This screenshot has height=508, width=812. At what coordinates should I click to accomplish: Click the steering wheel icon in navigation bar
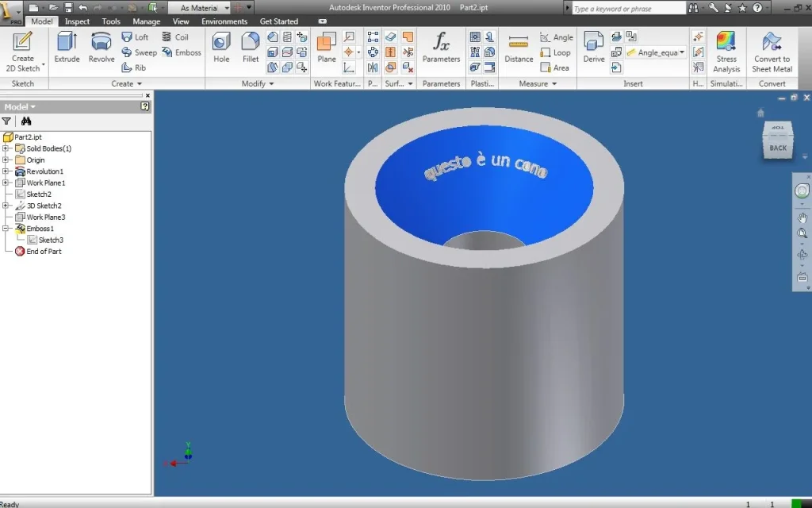(x=802, y=190)
